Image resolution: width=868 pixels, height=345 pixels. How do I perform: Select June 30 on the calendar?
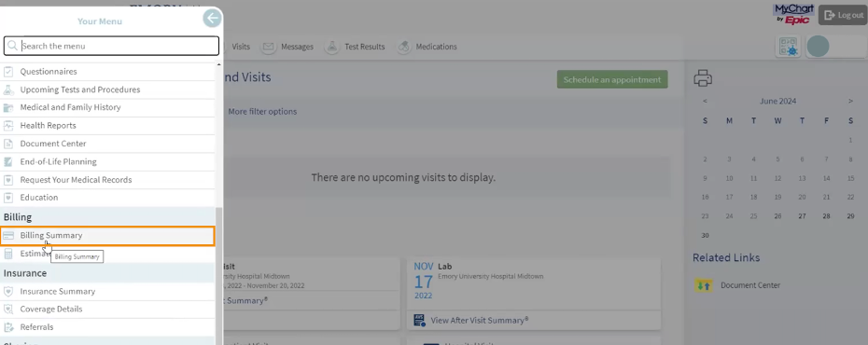pyautogui.click(x=705, y=236)
